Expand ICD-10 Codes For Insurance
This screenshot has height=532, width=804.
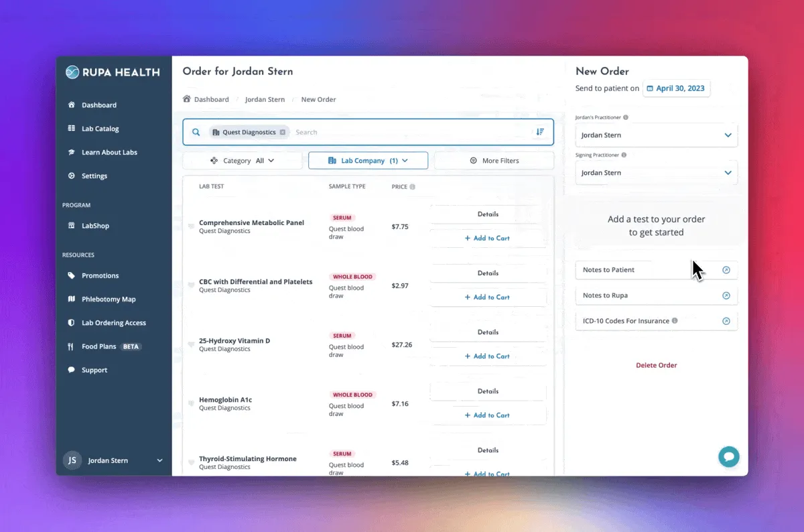coord(657,321)
